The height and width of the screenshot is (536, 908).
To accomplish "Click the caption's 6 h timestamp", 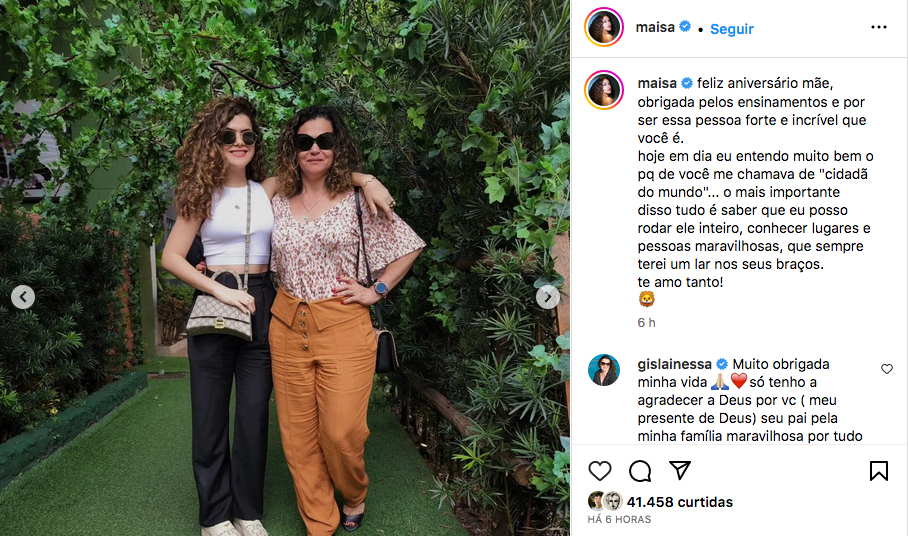I will tap(647, 323).
